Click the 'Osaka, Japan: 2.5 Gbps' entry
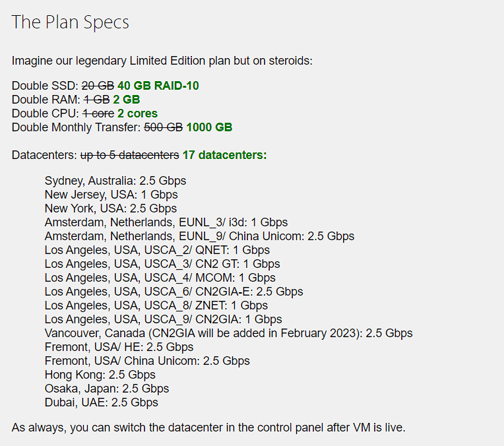 click(x=107, y=389)
